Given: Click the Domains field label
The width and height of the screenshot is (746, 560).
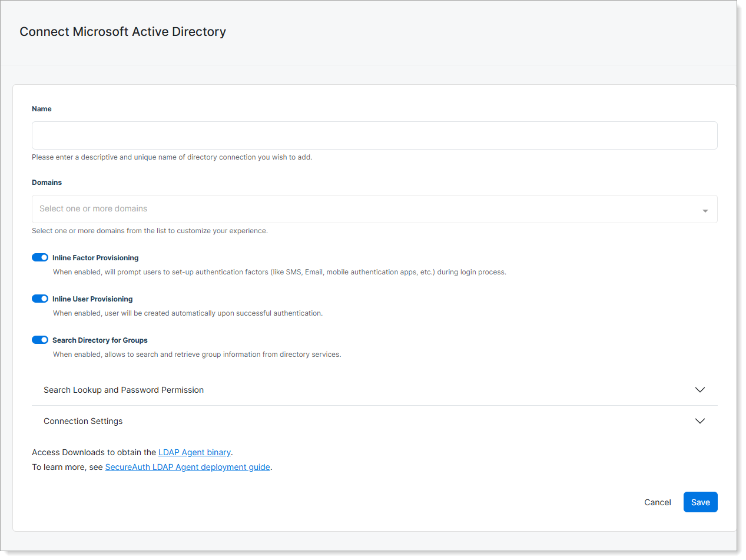Looking at the screenshot, I should click(x=47, y=183).
